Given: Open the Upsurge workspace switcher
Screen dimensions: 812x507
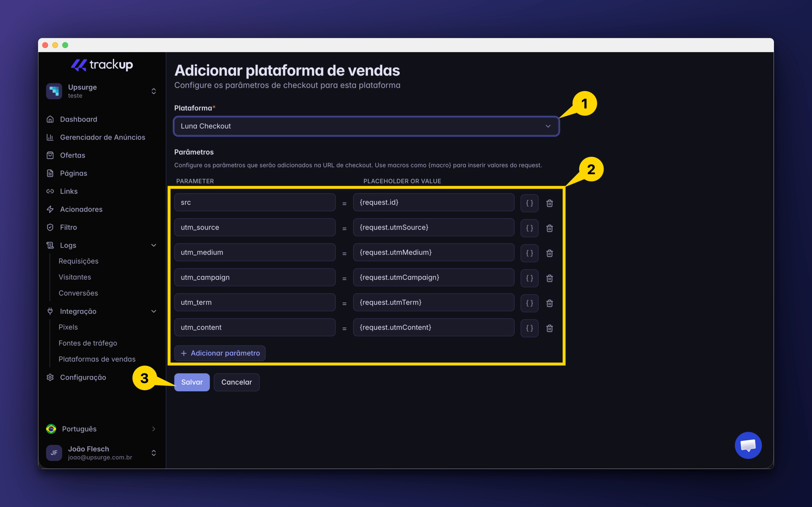Looking at the screenshot, I should click(x=102, y=91).
